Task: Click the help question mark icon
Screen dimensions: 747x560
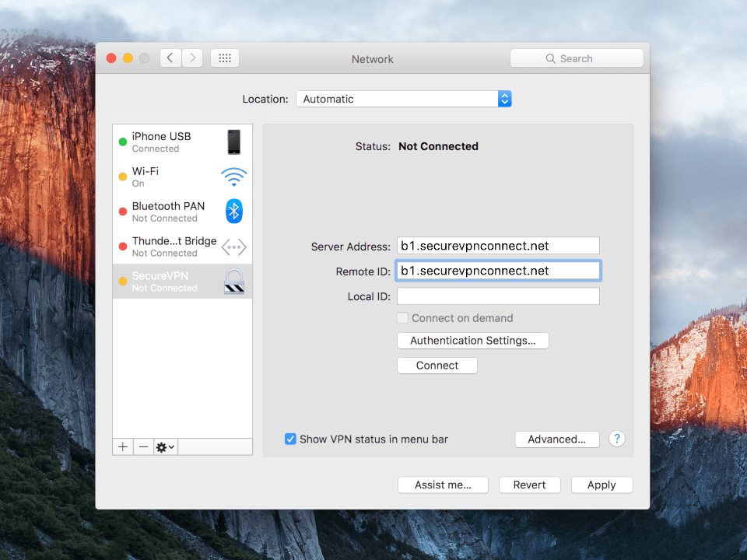Action: coord(616,439)
